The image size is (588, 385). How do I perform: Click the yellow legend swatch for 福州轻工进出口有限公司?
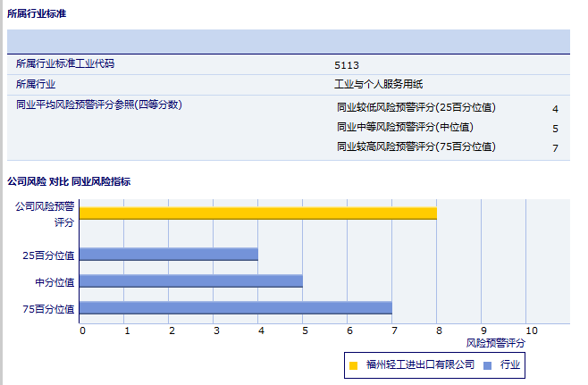point(354,365)
